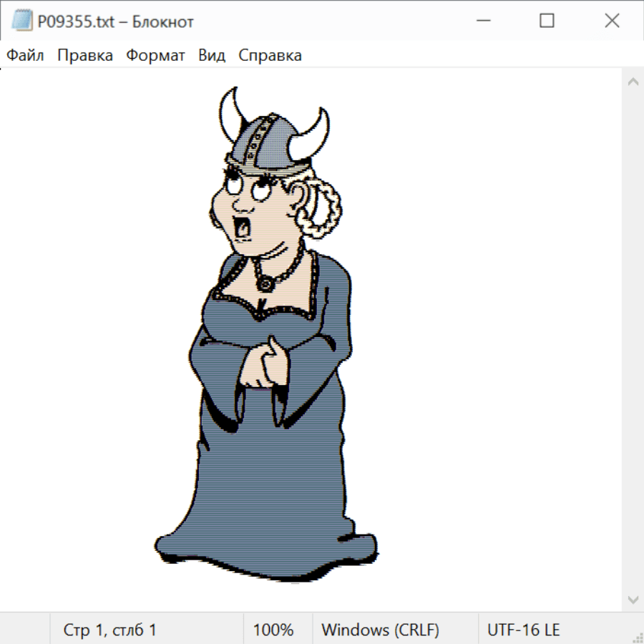Click the 100% zoom level in the status bar
This screenshot has height=644, width=644.
[x=273, y=630]
